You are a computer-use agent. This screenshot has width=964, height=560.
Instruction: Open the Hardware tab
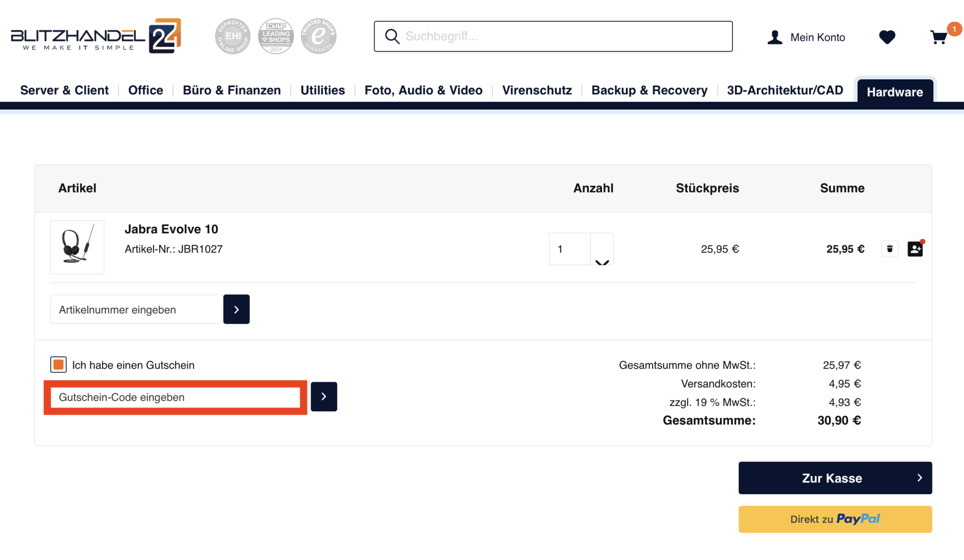click(x=894, y=92)
